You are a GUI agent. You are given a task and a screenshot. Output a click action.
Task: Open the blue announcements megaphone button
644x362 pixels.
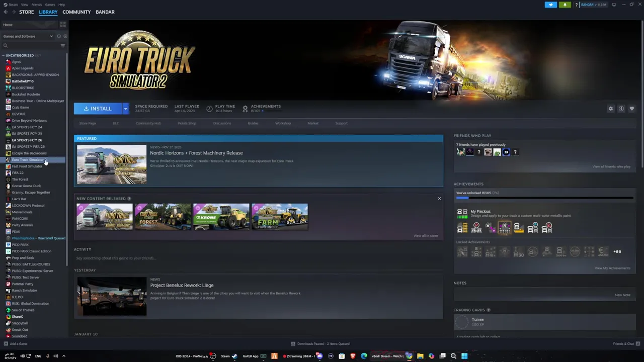pyautogui.click(x=551, y=5)
